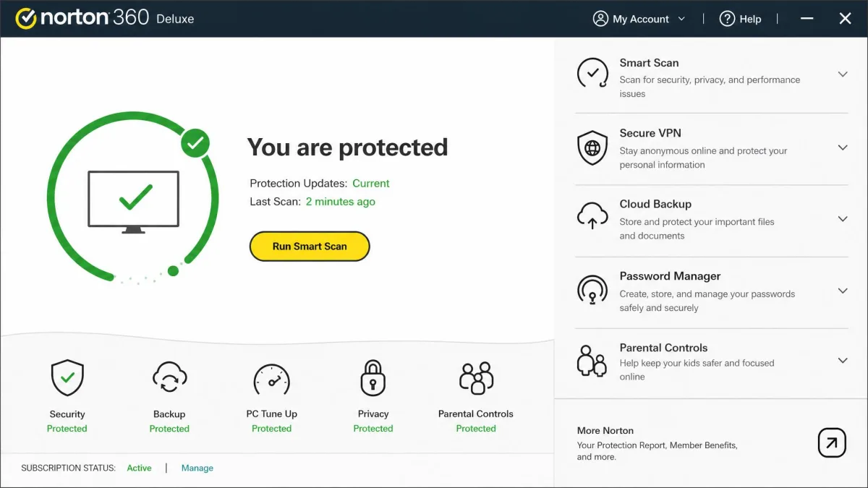This screenshot has width=868, height=488.
Task: Select the Cloud Backup title text
Action: (655, 204)
